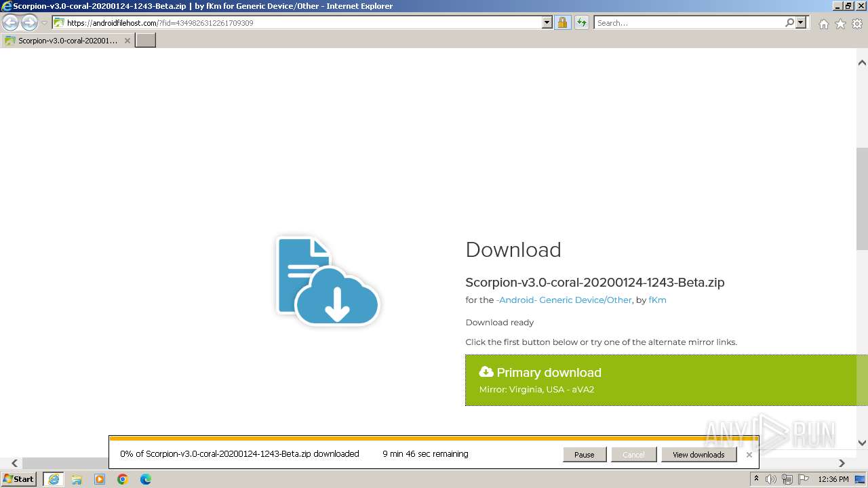Go forward with the browser Forward arrow
Viewport: 868px width, 488px height.
tap(28, 22)
